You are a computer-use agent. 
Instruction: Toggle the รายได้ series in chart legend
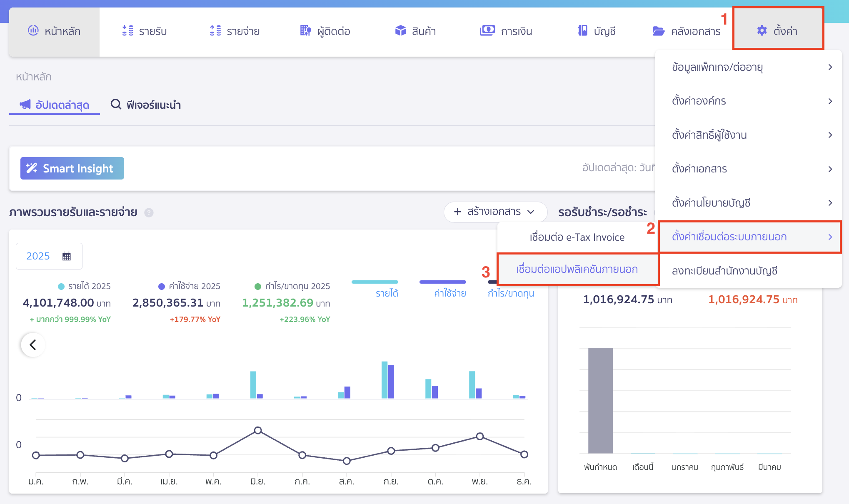coord(387,293)
